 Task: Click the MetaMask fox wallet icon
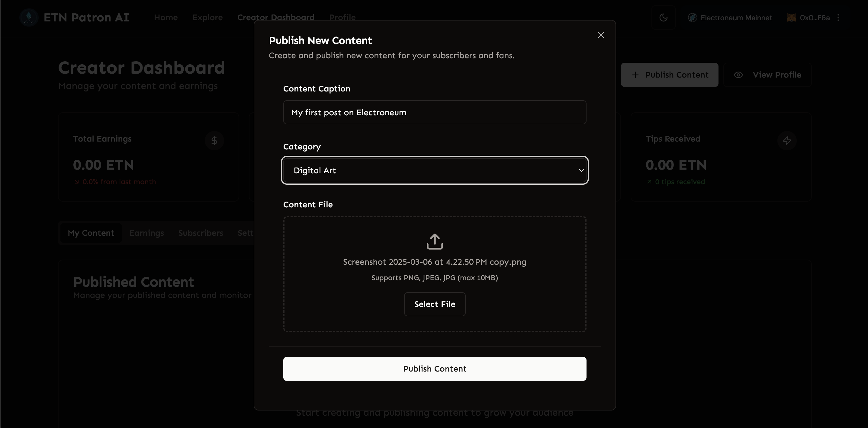(791, 18)
